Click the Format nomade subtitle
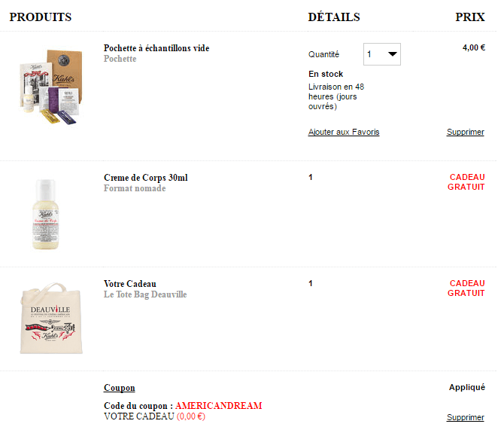The height and width of the screenshot is (430, 504). coord(135,188)
